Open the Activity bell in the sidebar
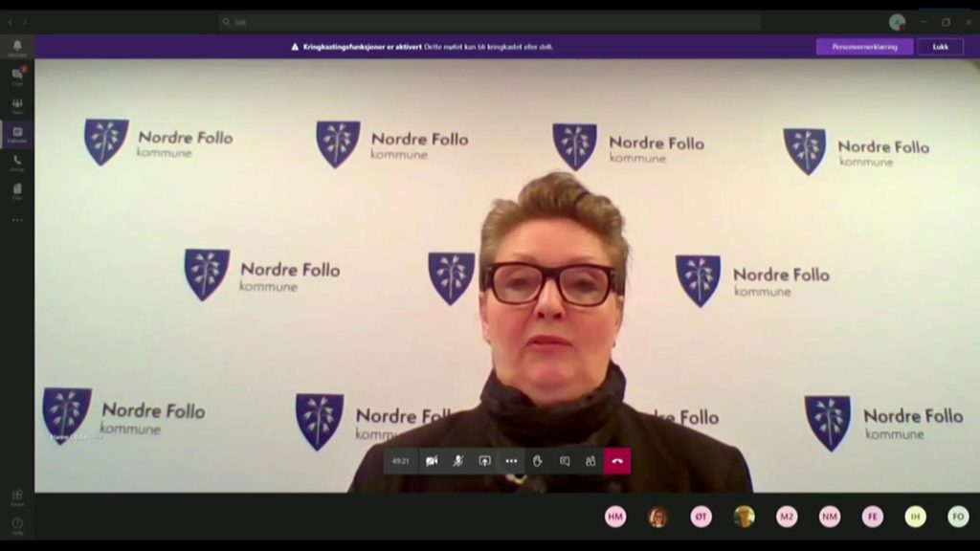 click(17, 47)
